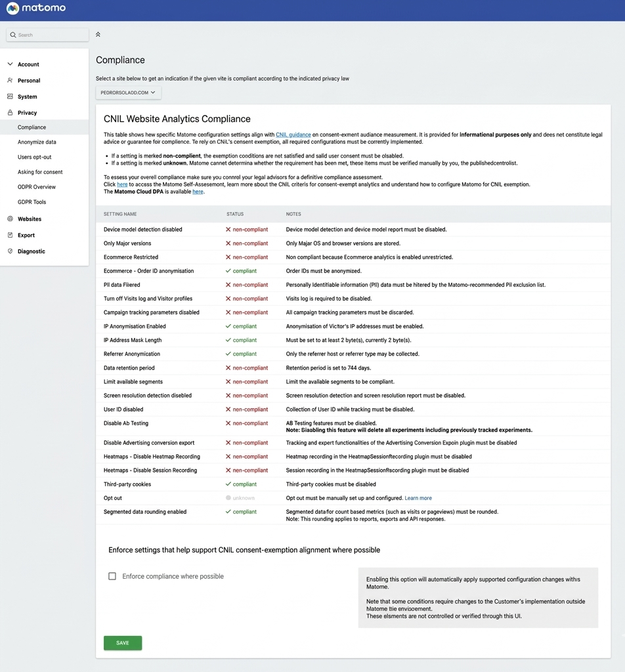Open Anonymize data menu item
Viewport: 625px width, 672px height.
coord(37,142)
